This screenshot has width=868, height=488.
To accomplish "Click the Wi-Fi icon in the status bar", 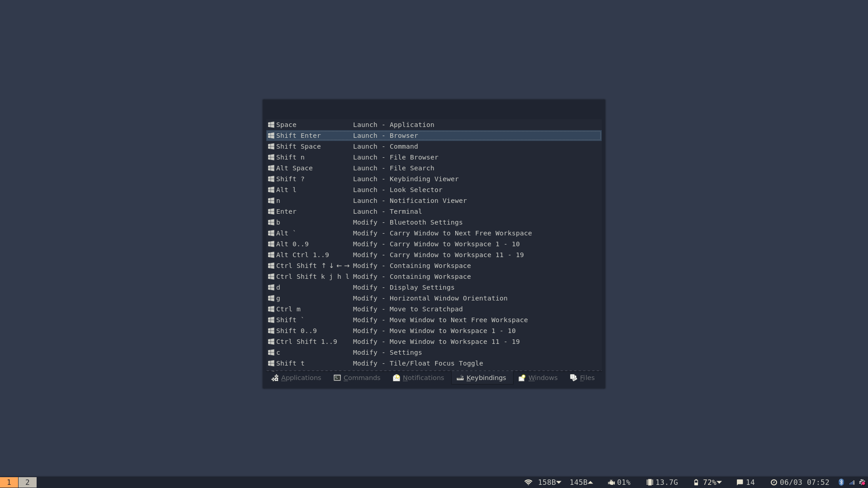I will click(528, 482).
